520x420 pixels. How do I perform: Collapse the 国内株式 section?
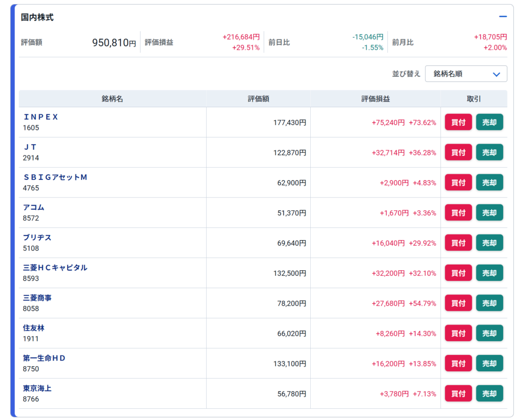tap(503, 17)
